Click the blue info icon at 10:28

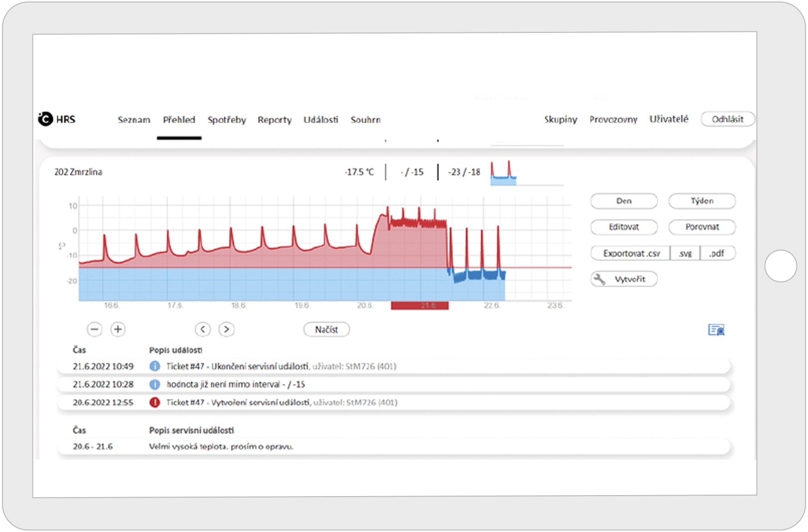coord(155,384)
